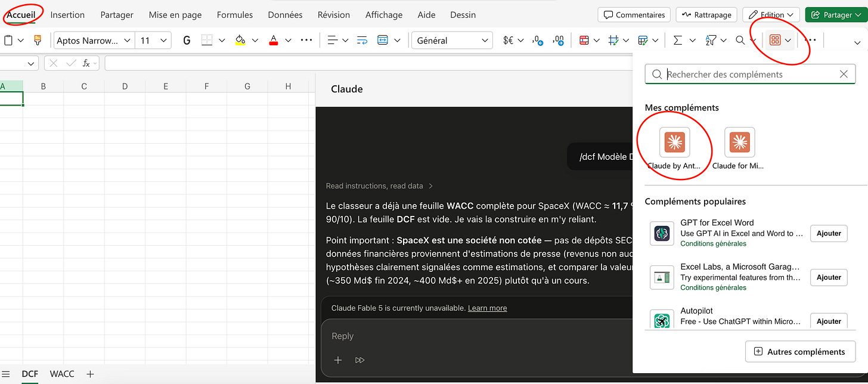Screen dimensions: 868x384
Task: Open ribbon overflow ellipsis after add-ins
Action: [810, 41]
